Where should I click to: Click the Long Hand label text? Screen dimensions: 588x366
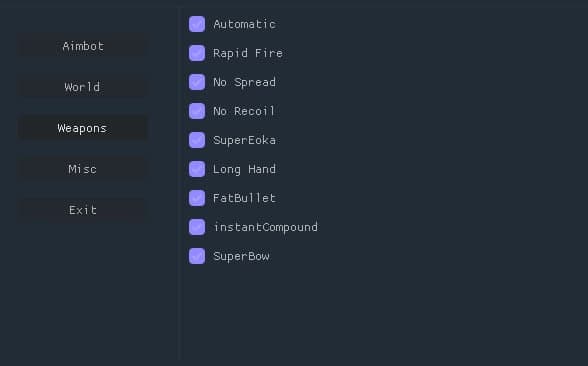pyautogui.click(x=244, y=170)
